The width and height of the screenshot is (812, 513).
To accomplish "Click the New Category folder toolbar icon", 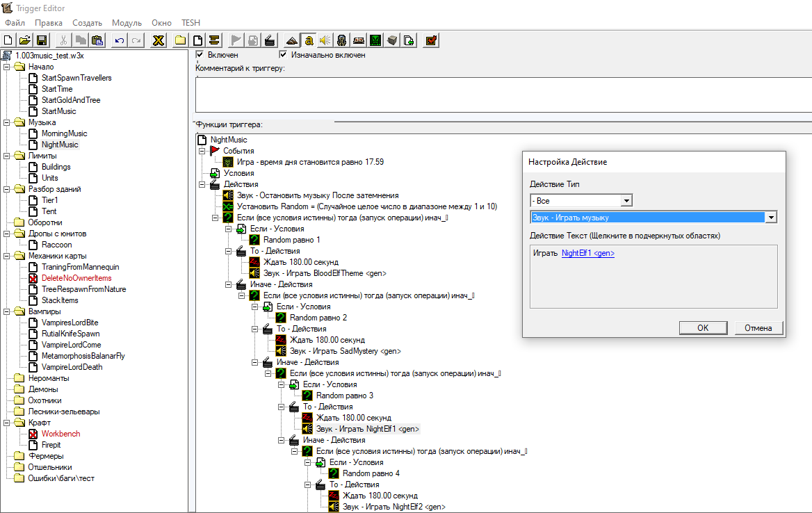I will (180, 40).
